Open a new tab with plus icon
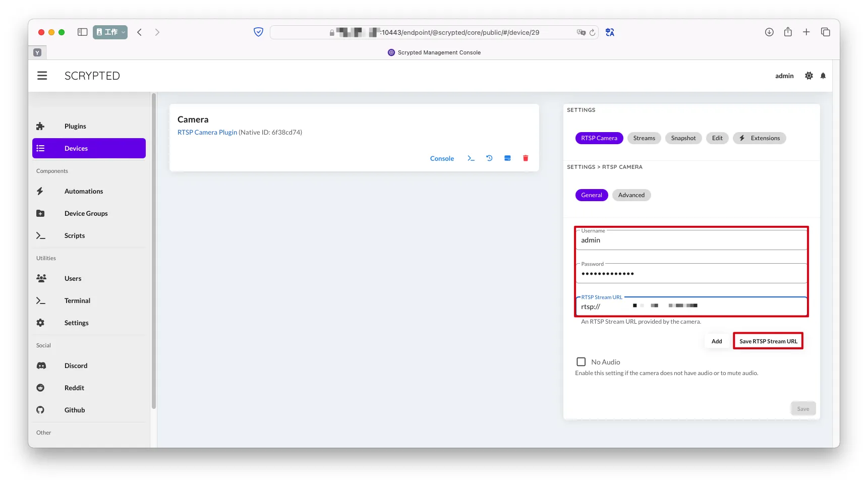868x485 pixels. pyautogui.click(x=806, y=32)
